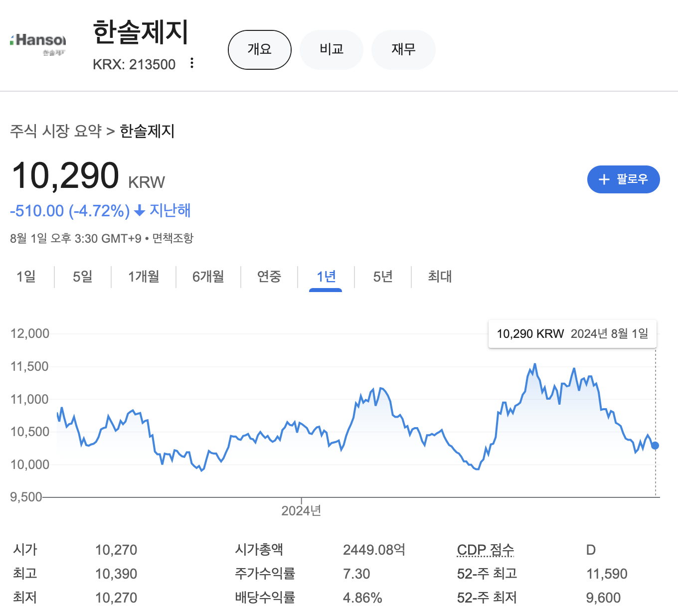Image resolution: width=678 pixels, height=616 pixels.
Task: Click the 시가 value 10,270
Action: (116, 550)
